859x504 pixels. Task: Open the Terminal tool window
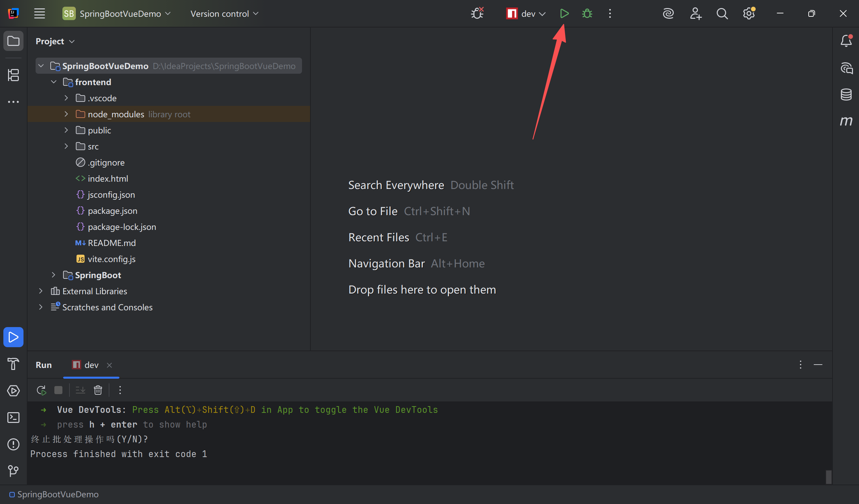(x=13, y=418)
